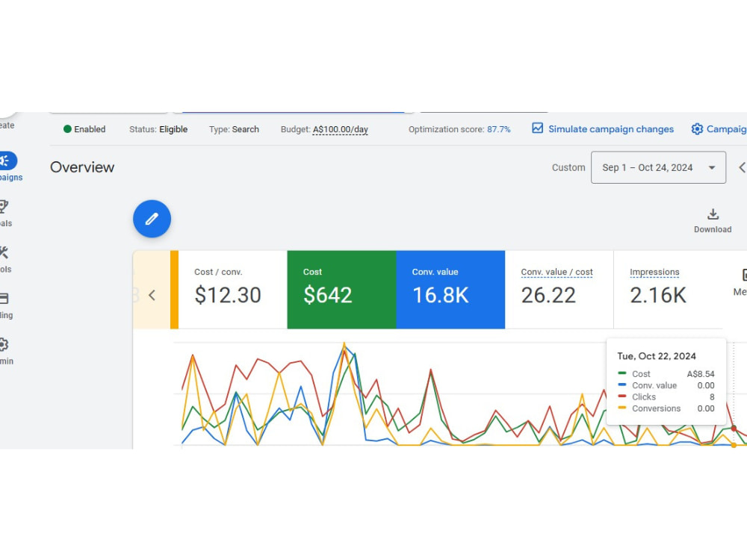Image resolution: width=747 pixels, height=560 pixels.
Task: Select the Cost / conv. metric card
Action: click(x=232, y=290)
